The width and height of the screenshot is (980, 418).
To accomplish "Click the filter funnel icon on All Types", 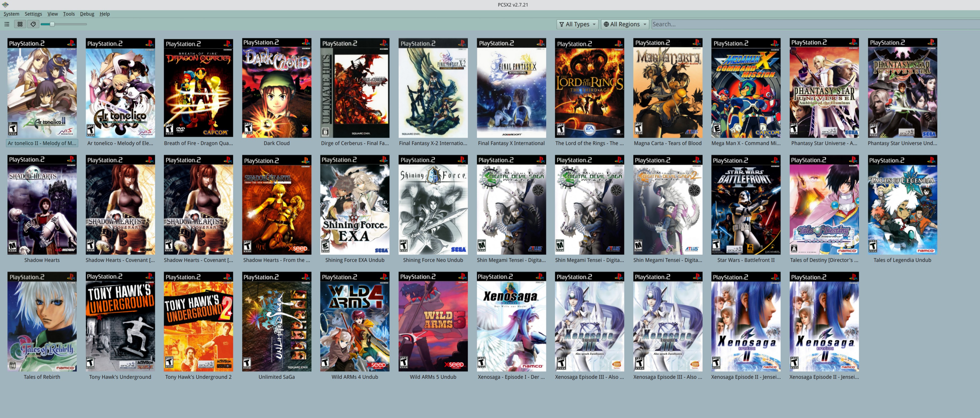I will pyautogui.click(x=562, y=24).
